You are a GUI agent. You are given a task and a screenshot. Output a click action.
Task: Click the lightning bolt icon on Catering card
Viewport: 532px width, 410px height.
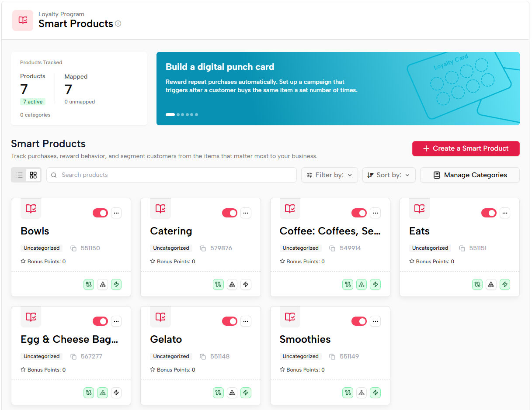[246, 284]
